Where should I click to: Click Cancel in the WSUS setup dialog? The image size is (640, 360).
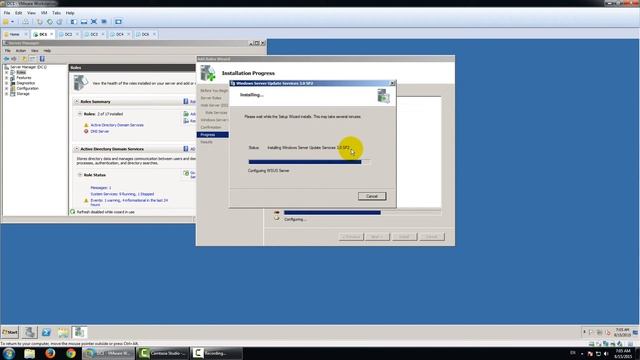pyautogui.click(x=372, y=196)
